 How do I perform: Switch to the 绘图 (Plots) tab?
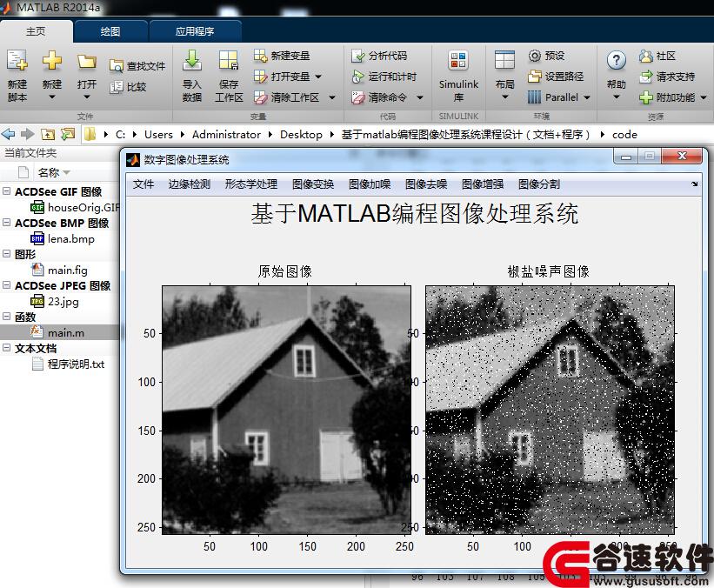110,31
